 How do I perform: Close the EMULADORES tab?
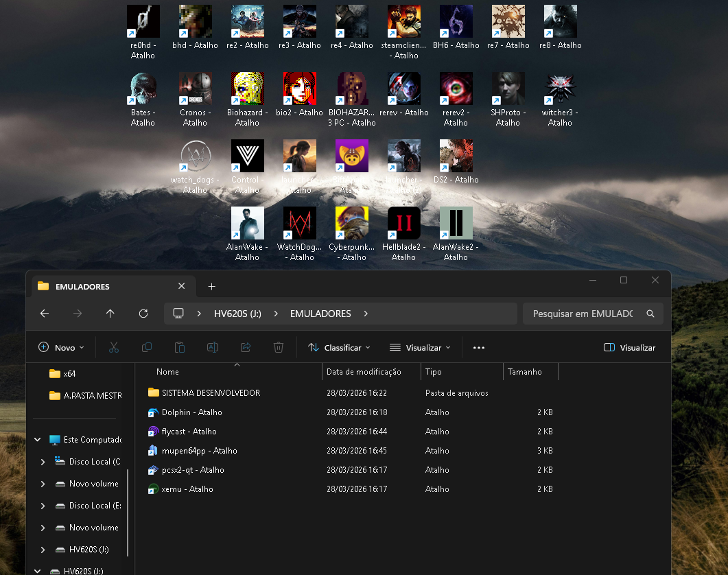182,286
